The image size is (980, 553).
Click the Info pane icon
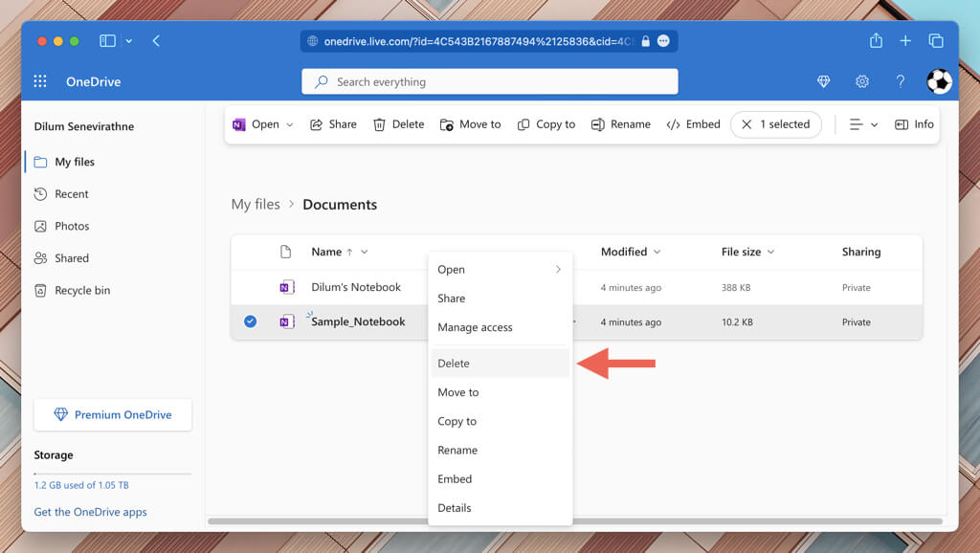[913, 124]
